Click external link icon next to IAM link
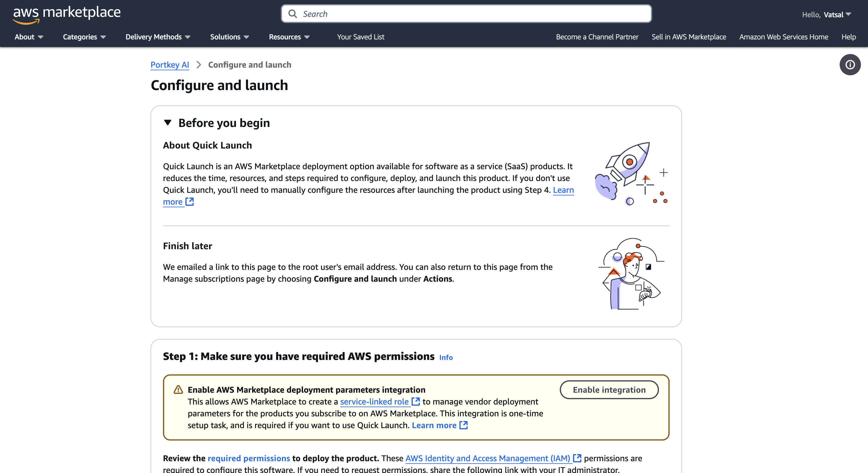The height and width of the screenshot is (473, 868). click(577, 458)
